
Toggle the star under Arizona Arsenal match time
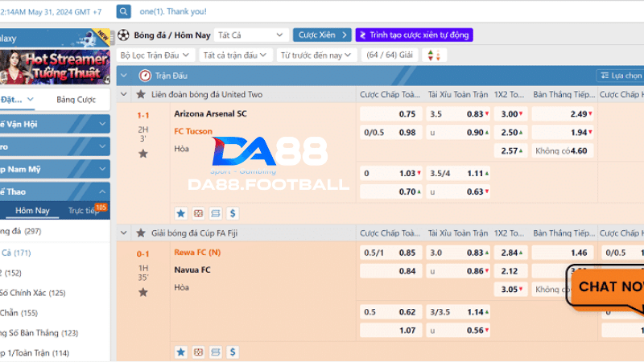[x=142, y=153]
